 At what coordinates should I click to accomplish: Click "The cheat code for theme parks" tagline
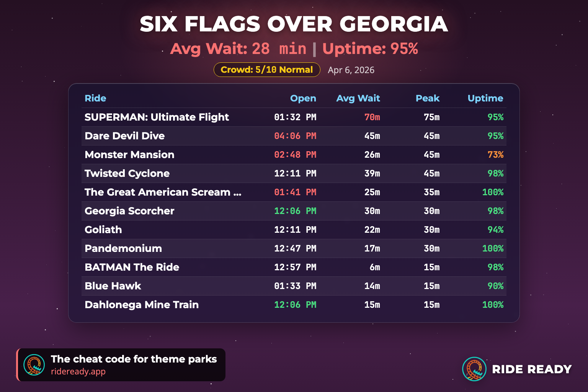(134, 359)
